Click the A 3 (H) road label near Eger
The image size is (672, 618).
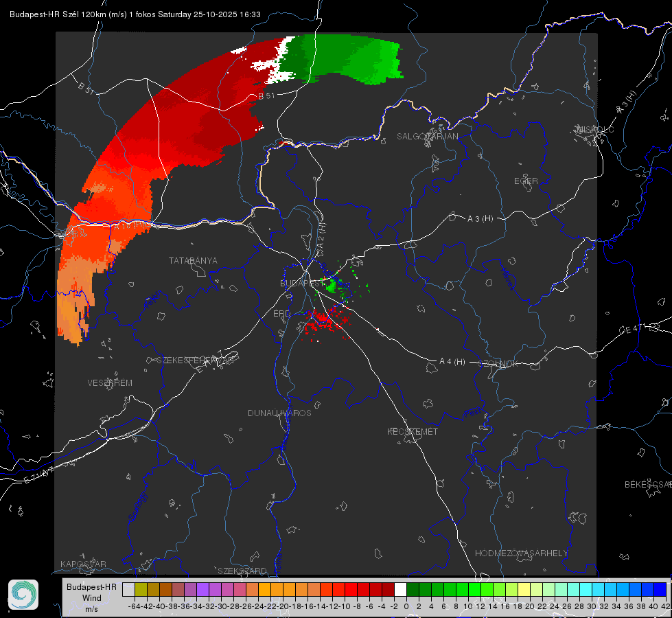coord(480,219)
